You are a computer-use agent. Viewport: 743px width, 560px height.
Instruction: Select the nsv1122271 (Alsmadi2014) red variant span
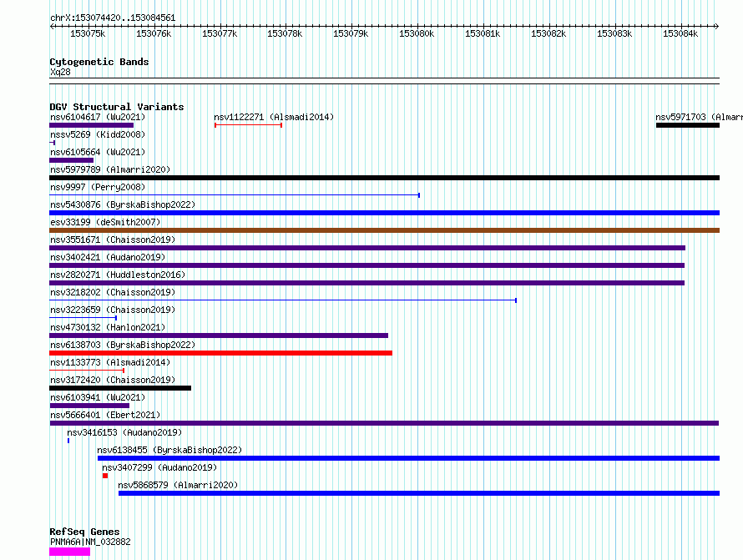248,125
